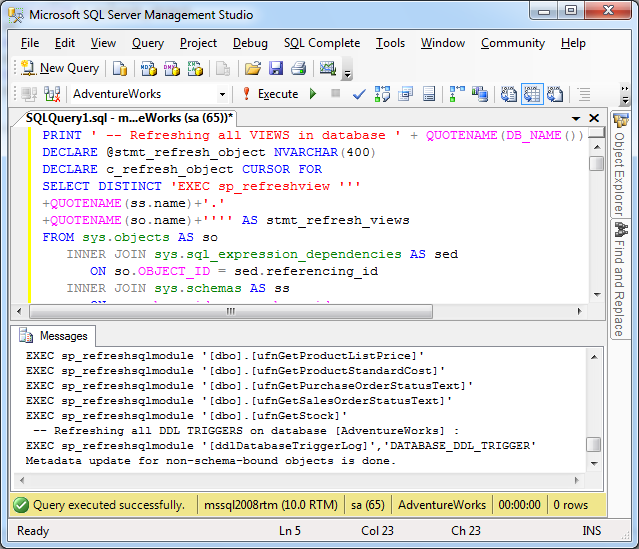Open the Tools menu
This screenshot has width=639, height=549.
pyautogui.click(x=390, y=43)
